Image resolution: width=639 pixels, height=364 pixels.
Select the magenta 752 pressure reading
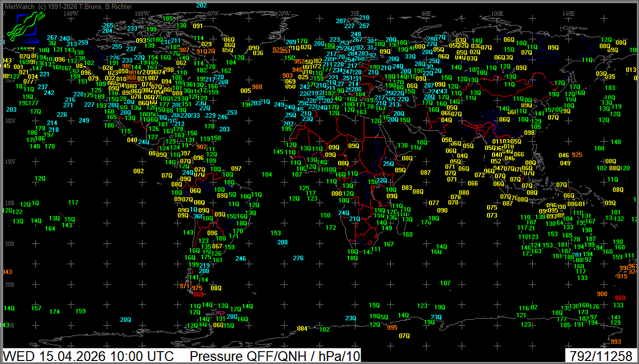pyautogui.click(x=219, y=313)
